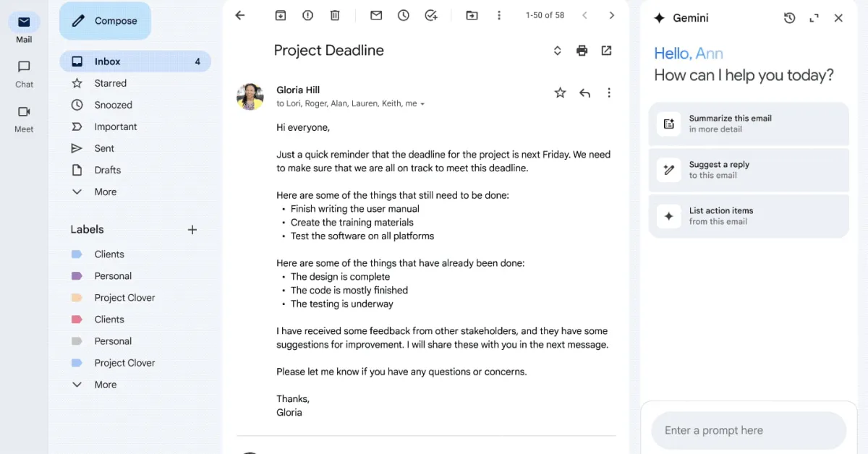Open the Compose button
Viewport: 868px width, 454px height.
pyautogui.click(x=105, y=20)
